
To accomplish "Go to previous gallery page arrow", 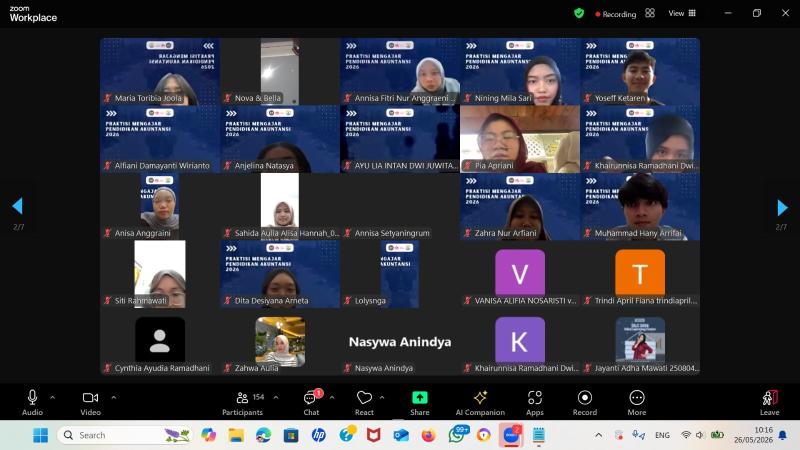I will coord(18,206).
